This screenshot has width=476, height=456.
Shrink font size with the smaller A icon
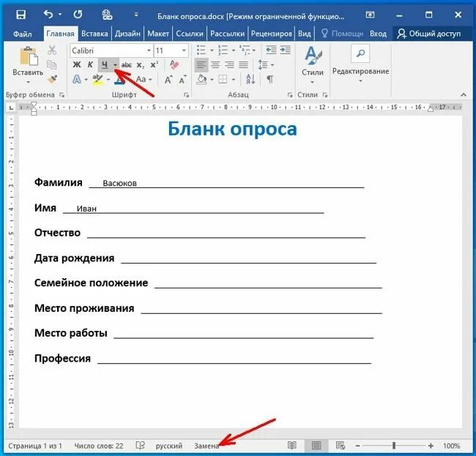182,80
